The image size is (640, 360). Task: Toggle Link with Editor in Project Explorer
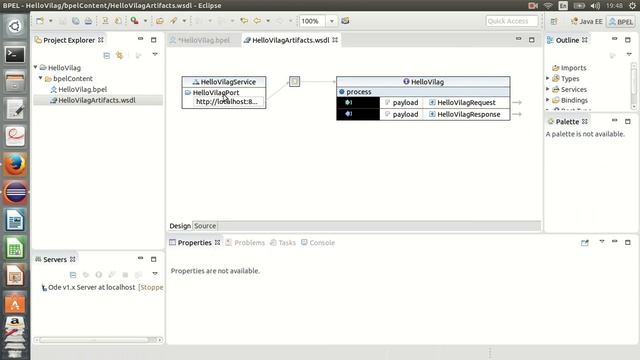pyautogui.click(x=120, y=55)
